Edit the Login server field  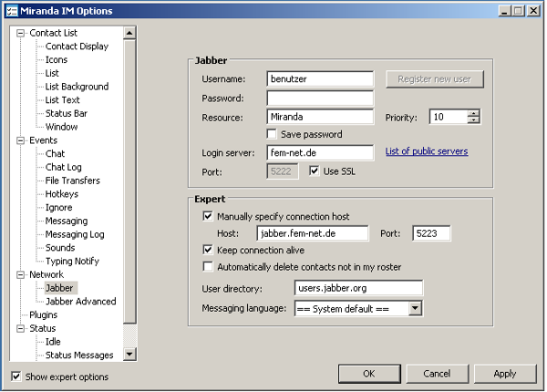tap(320, 153)
